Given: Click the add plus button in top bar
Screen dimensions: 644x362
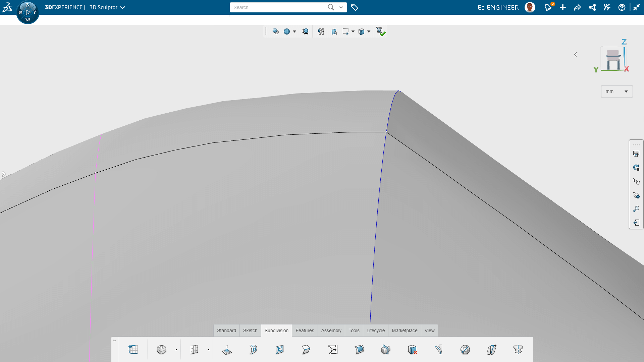Looking at the screenshot, I should coord(562,7).
